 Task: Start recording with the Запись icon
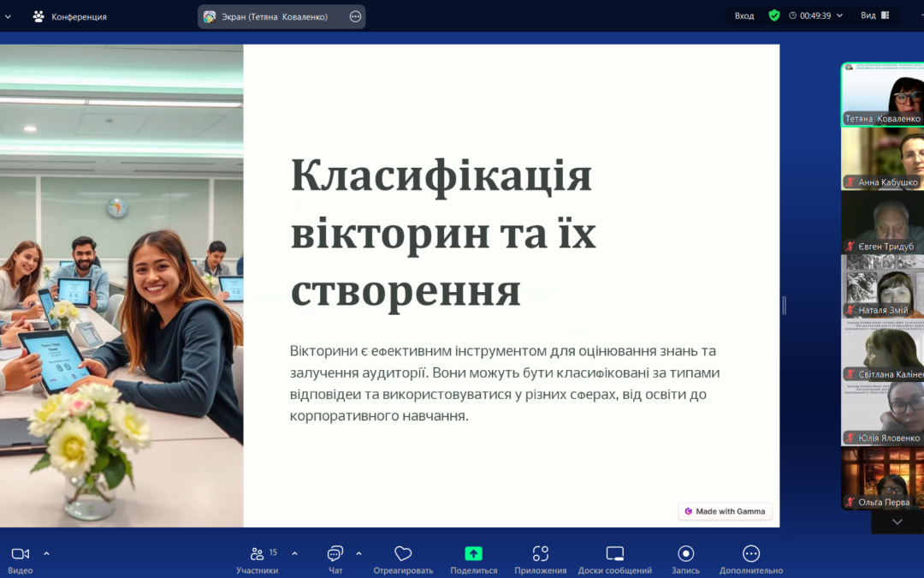click(x=684, y=553)
